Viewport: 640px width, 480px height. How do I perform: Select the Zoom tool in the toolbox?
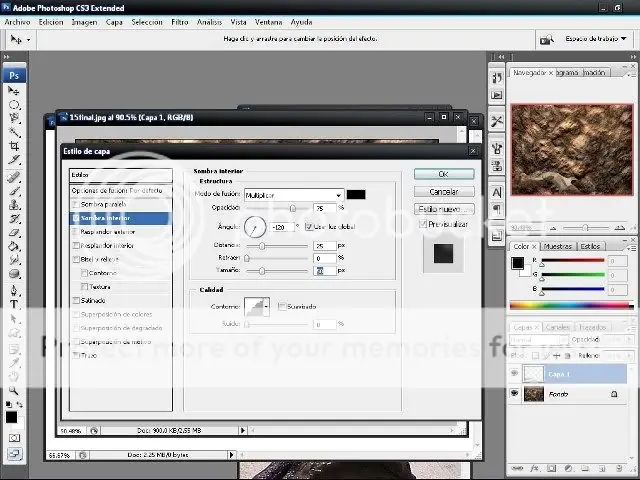tap(14, 391)
